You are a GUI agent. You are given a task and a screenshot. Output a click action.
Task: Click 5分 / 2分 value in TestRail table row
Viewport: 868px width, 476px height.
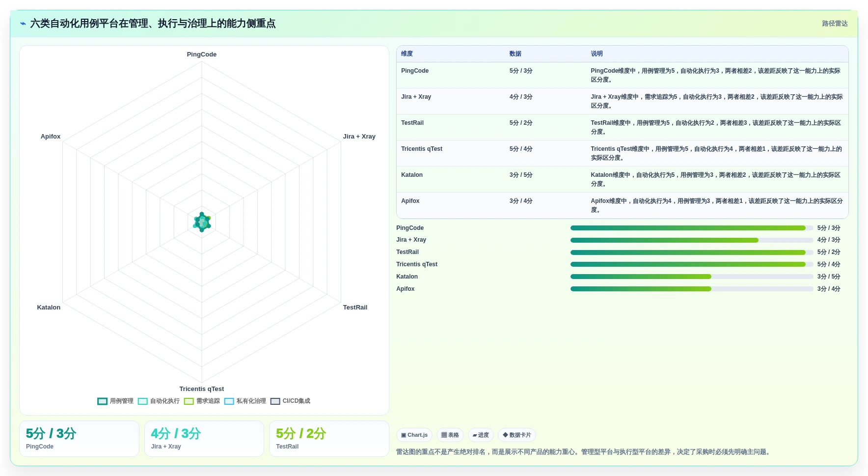[521, 123]
